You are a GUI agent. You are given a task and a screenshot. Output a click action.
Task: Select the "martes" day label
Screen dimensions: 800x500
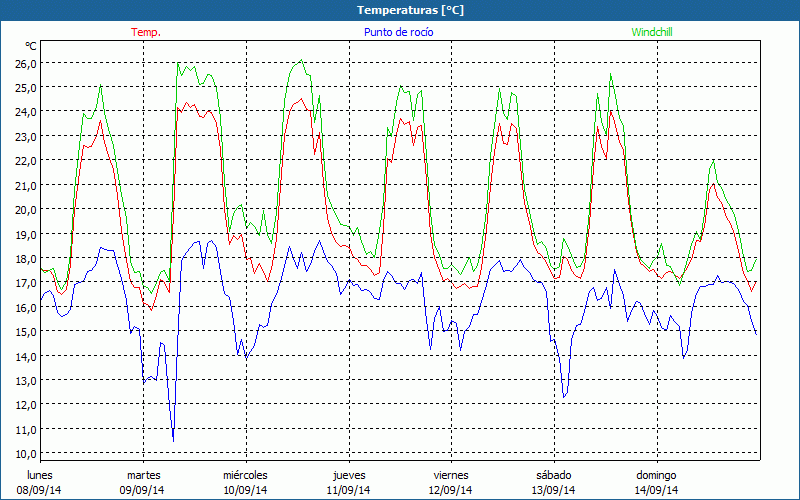[x=143, y=474]
